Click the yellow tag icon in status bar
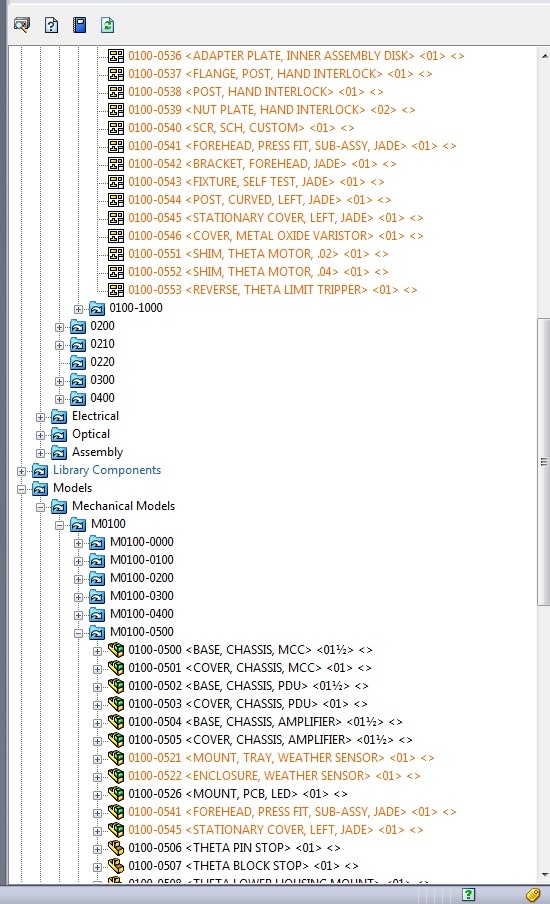This screenshot has width=550, height=904. 533,894
